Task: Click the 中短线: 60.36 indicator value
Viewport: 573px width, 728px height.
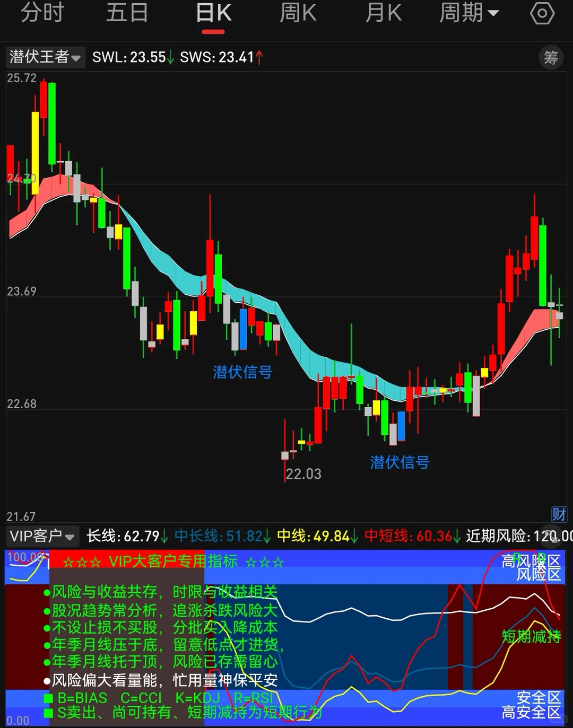Action: (x=413, y=536)
